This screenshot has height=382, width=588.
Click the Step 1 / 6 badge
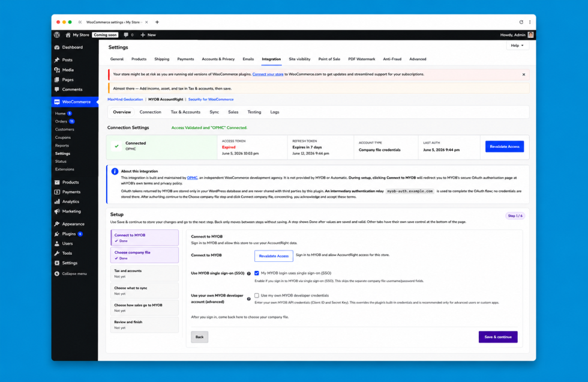[515, 216]
